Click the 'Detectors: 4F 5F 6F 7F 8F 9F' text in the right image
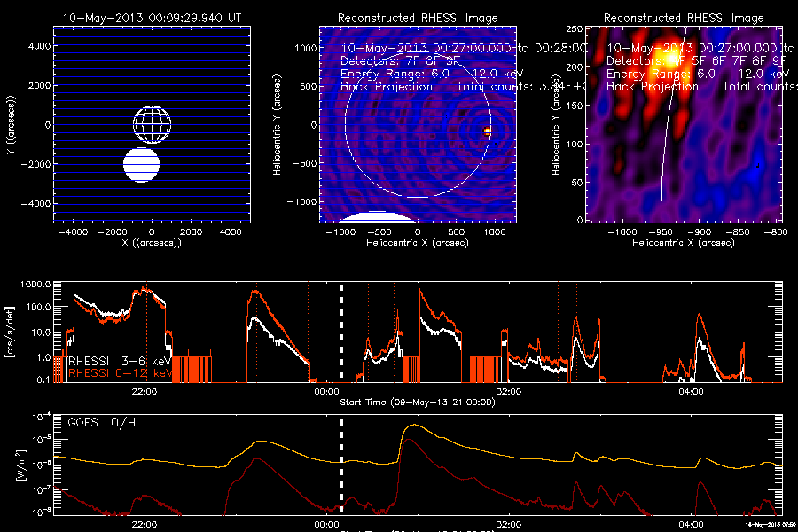Screen dimensions: 798x532 696,60
